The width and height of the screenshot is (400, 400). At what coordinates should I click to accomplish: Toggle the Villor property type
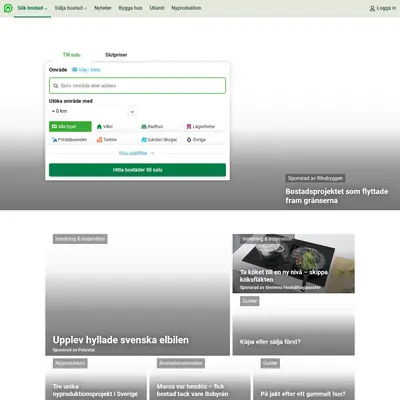pyautogui.click(x=115, y=126)
